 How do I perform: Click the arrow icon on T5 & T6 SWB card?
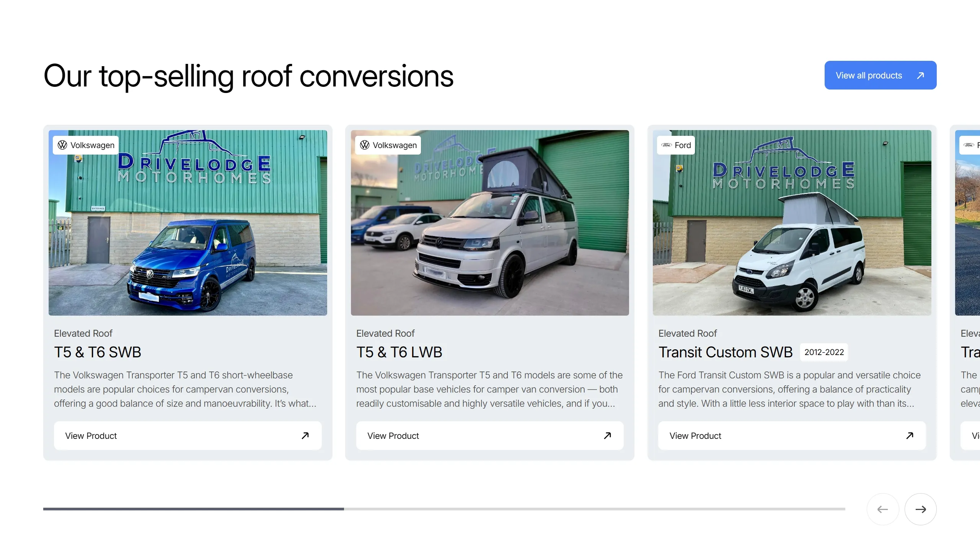[x=305, y=435]
